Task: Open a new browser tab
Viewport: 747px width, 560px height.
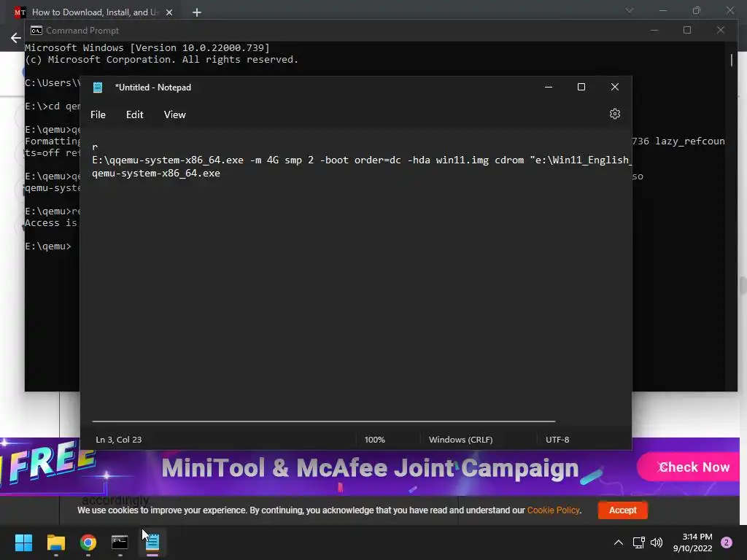Action: tap(197, 12)
